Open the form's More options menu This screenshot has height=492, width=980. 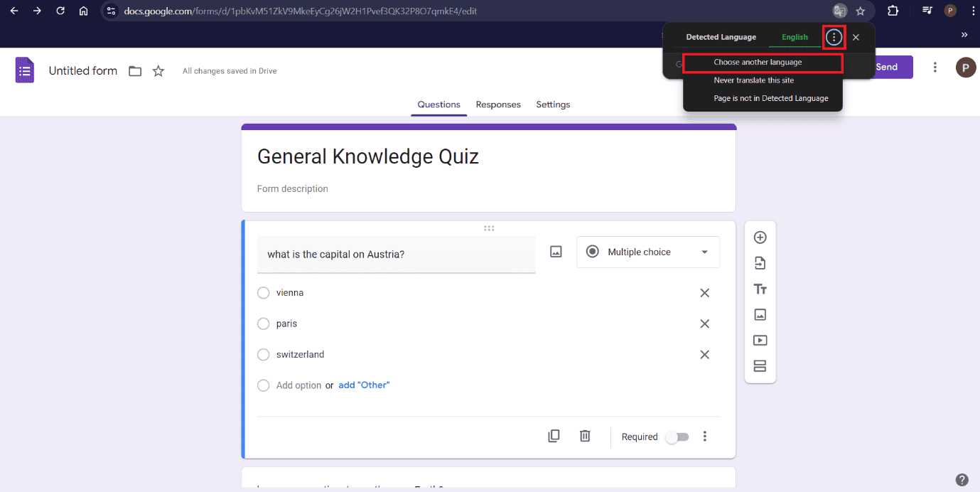pyautogui.click(x=935, y=68)
